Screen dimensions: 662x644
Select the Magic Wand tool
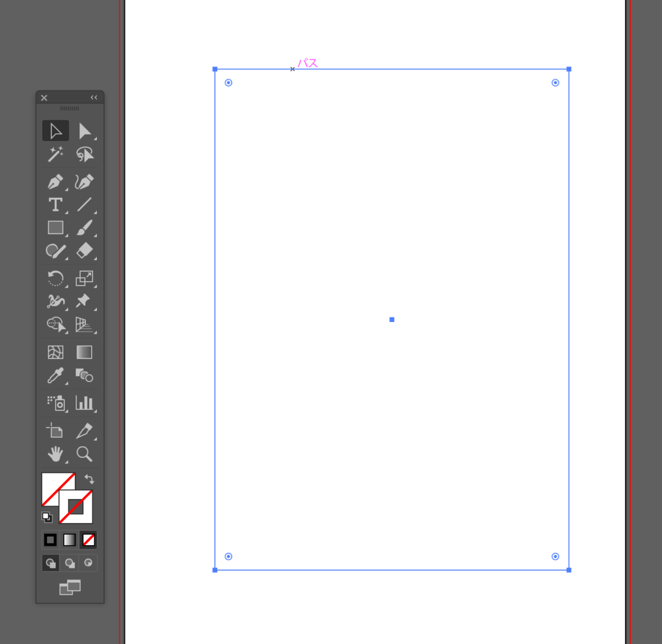[56, 154]
